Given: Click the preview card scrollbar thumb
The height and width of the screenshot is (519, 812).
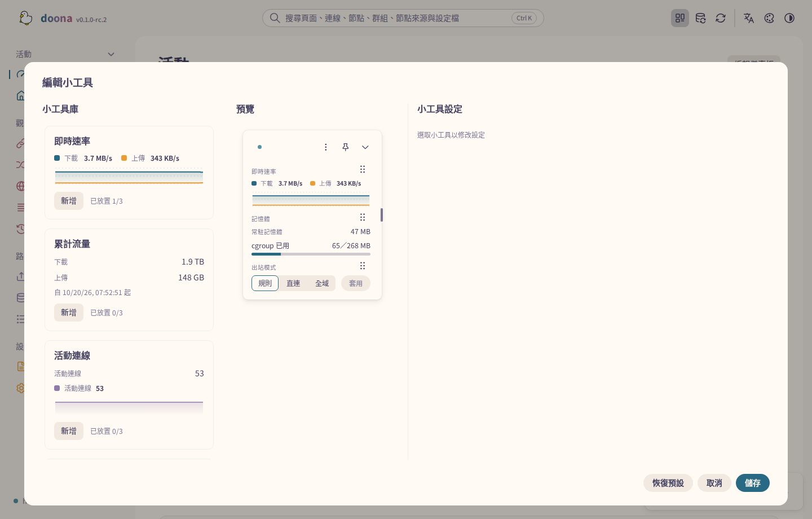Looking at the screenshot, I should pos(382,215).
